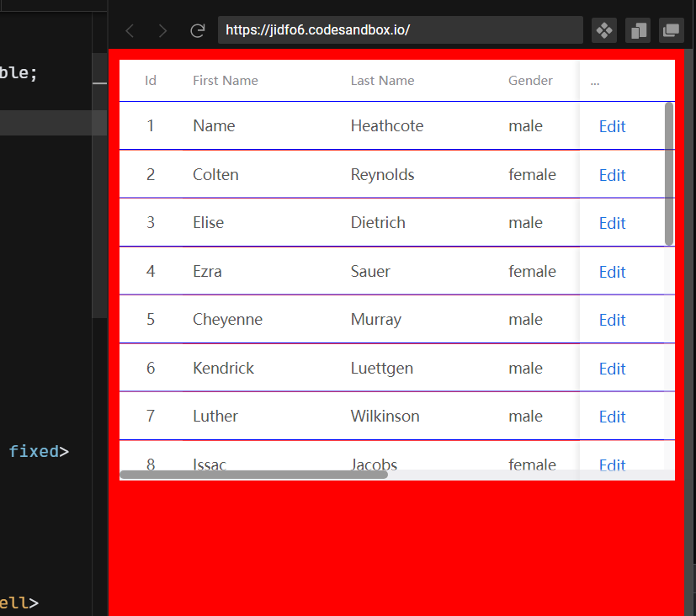The width and height of the screenshot is (696, 616).
Task: Select the cell 'Elise'
Action: tap(208, 223)
